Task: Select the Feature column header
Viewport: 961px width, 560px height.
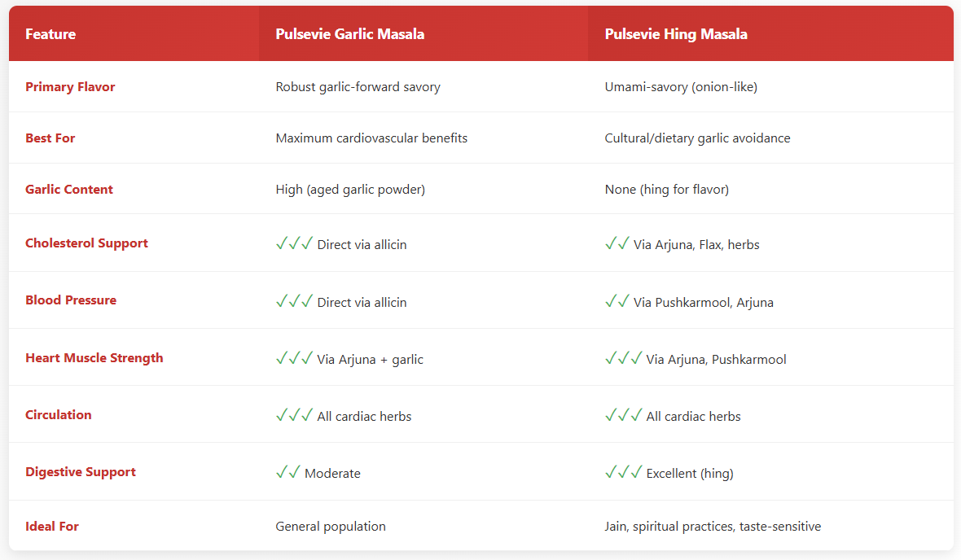Action: 50,34
